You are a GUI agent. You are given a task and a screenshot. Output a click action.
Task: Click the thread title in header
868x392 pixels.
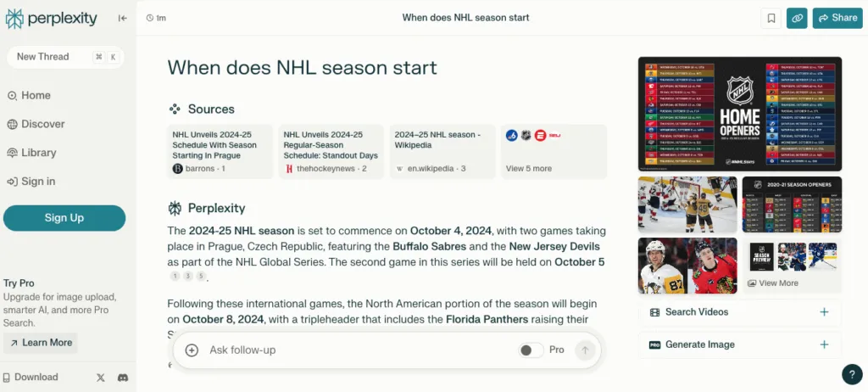(465, 18)
